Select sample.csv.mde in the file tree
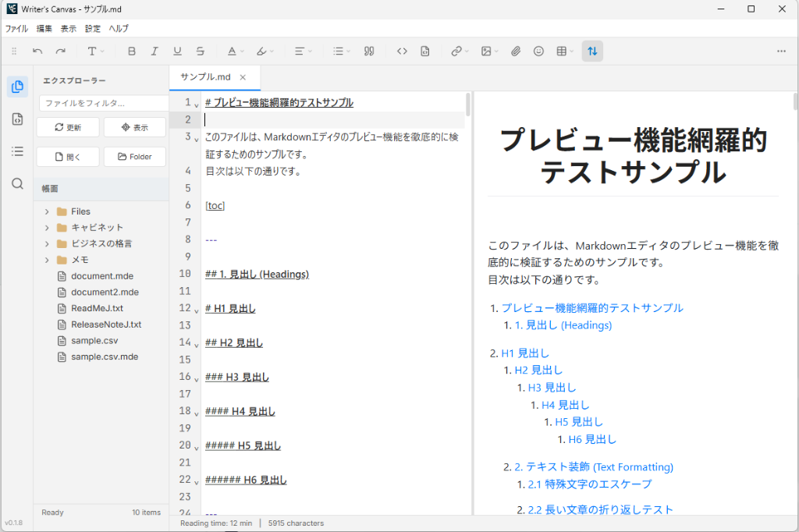This screenshot has height=532, width=799. 105,356
